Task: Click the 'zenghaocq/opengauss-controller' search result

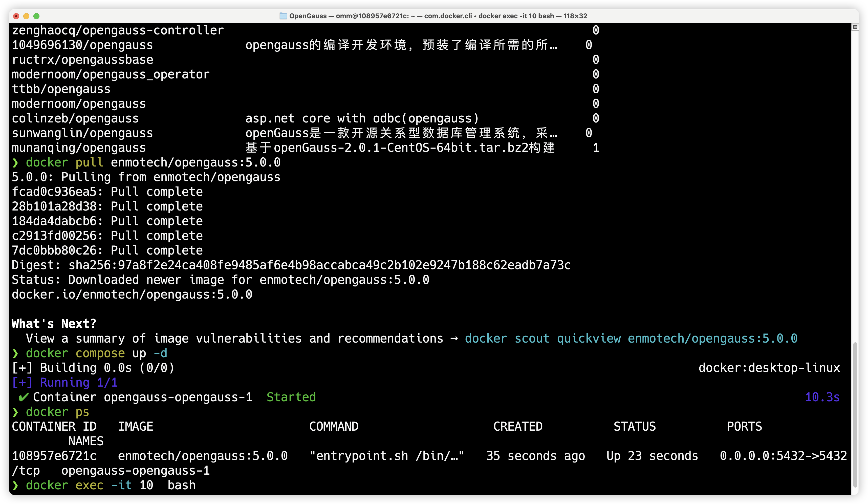Action: click(118, 30)
